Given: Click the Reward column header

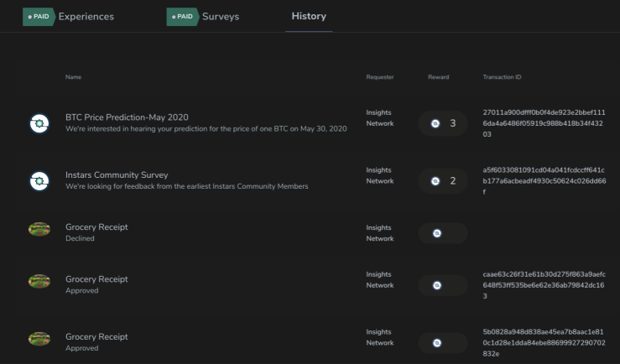Looking at the screenshot, I should (x=439, y=77).
